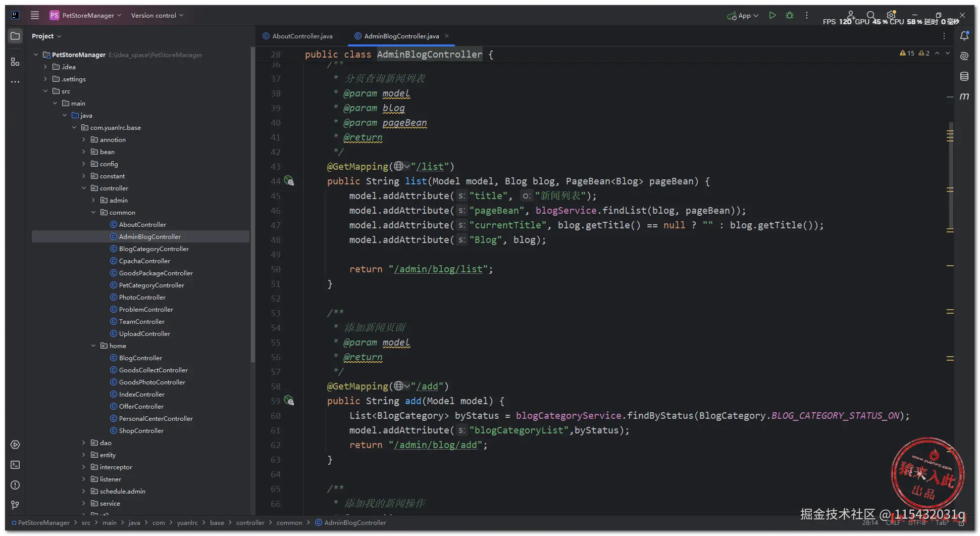Open the AI Assistant spiral icon
Viewport: 980px width, 536px height.
click(x=964, y=56)
